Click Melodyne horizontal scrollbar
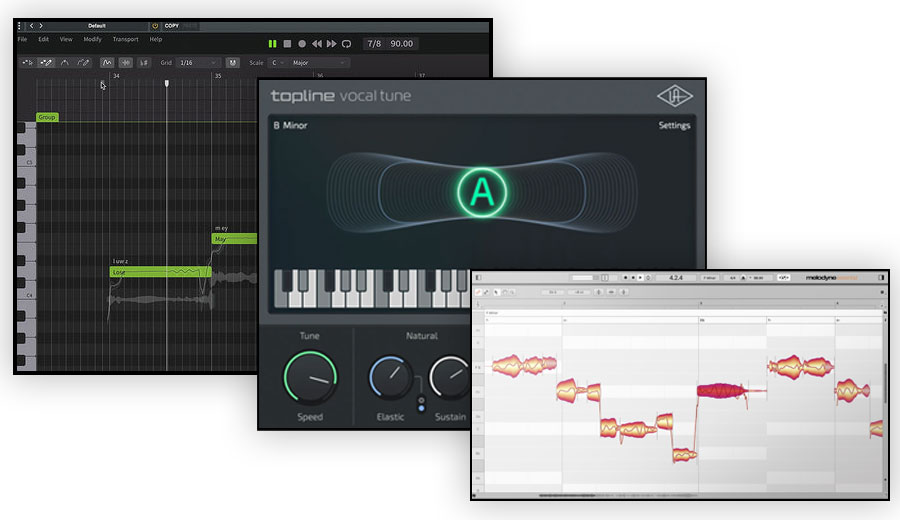900x520 pixels. 619,495
